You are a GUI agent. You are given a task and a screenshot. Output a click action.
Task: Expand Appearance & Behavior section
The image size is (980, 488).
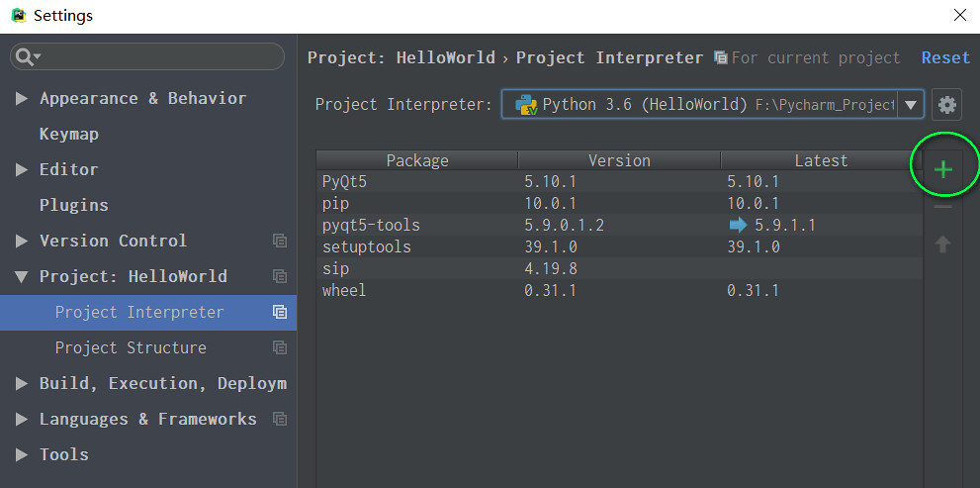coord(21,99)
